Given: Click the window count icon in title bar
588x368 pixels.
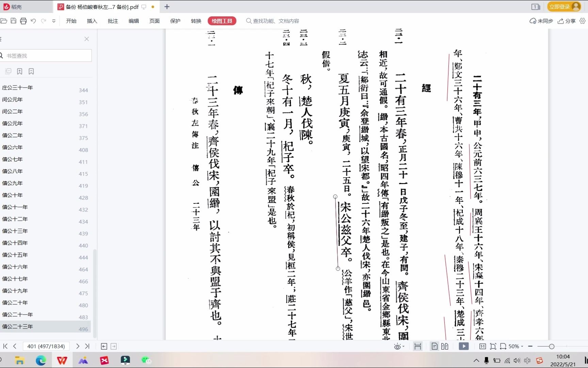Looking at the screenshot, I should (x=536, y=6).
